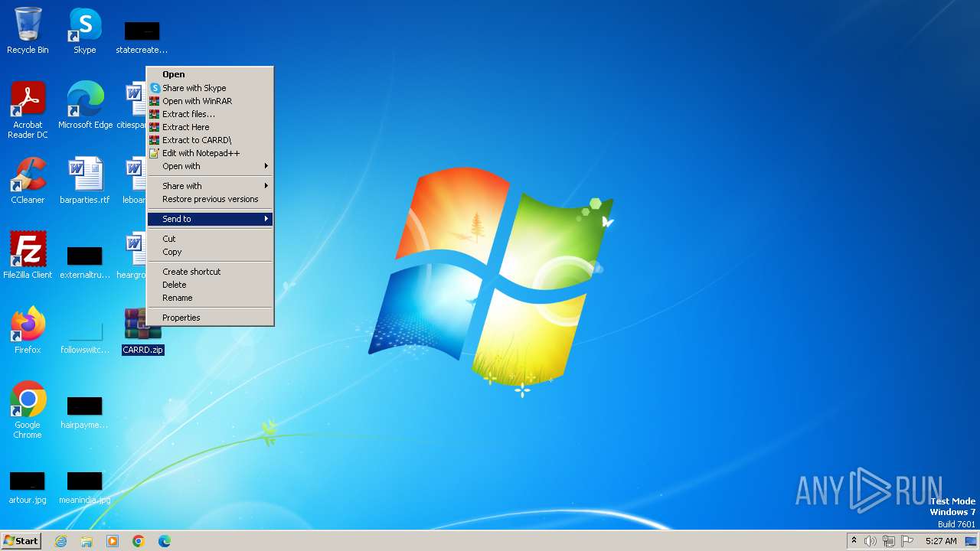The height and width of the screenshot is (551, 980).
Task: Choose Edit with Notepad++
Action: point(210,153)
